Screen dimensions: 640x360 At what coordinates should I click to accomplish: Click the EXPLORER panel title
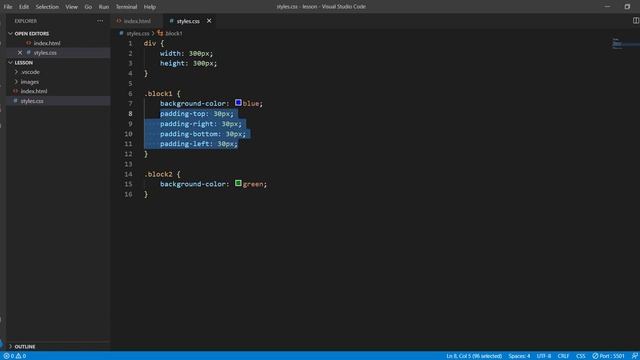click(x=26, y=21)
